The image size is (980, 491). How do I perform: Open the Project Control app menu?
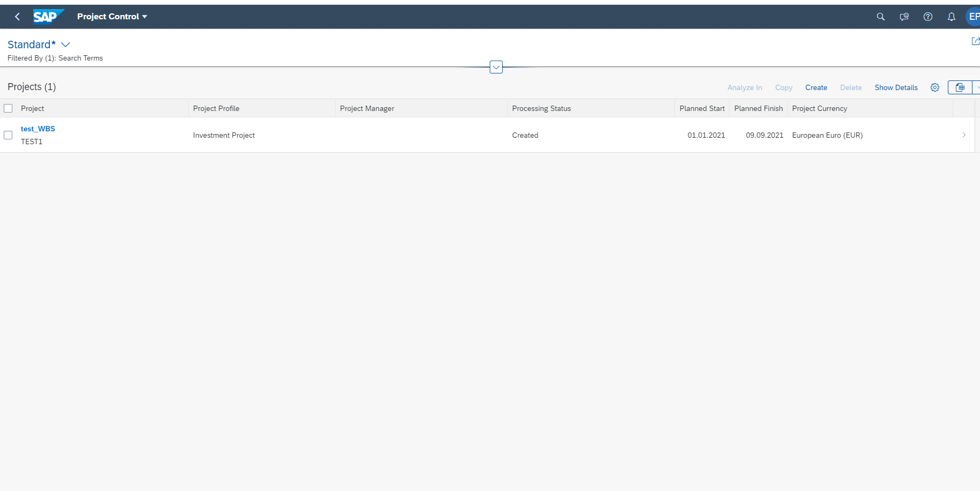pyautogui.click(x=112, y=17)
